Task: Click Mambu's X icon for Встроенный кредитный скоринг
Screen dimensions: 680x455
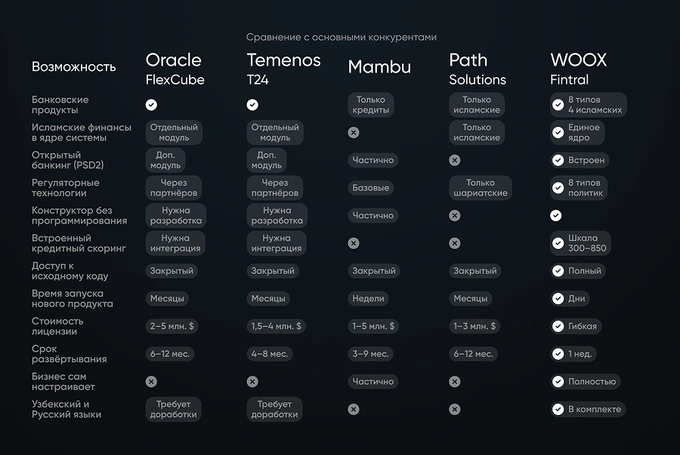Action: [x=353, y=243]
